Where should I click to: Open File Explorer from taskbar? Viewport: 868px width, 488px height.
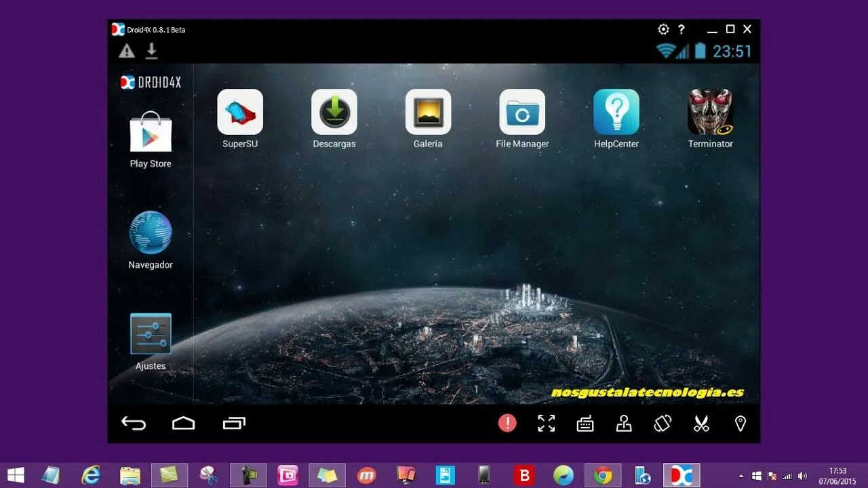(130, 475)
